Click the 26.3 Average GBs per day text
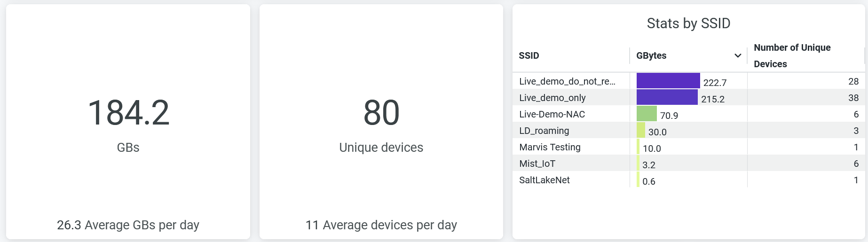 coord(128,225)
